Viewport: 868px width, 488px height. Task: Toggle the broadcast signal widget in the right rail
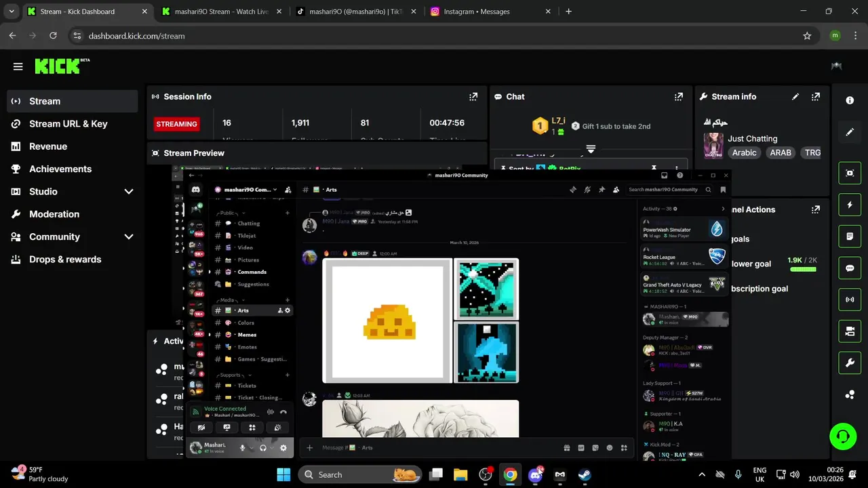[x=850, y=300]
